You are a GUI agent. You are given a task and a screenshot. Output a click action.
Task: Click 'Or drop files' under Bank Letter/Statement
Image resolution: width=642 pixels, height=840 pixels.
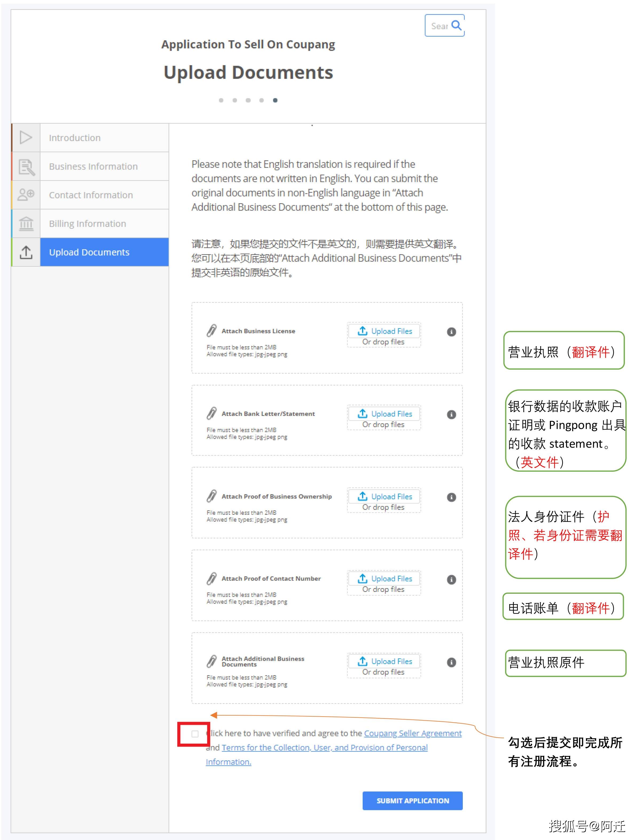coord(383,425)
